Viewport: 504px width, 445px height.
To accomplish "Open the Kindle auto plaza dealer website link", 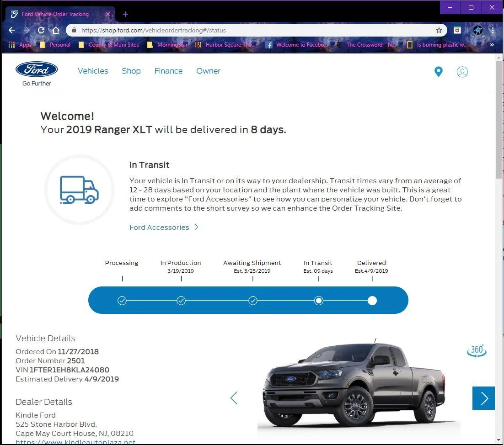I will tap(75, 442).
